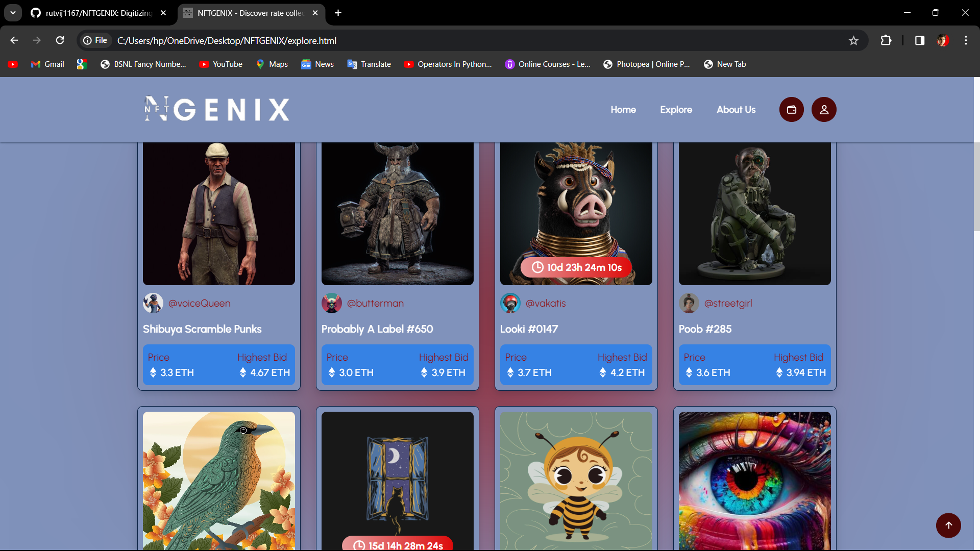This screenshot has width=980, height=551.
Task: Click the @voiceQueen creator link
Action: tap(199, 304)
